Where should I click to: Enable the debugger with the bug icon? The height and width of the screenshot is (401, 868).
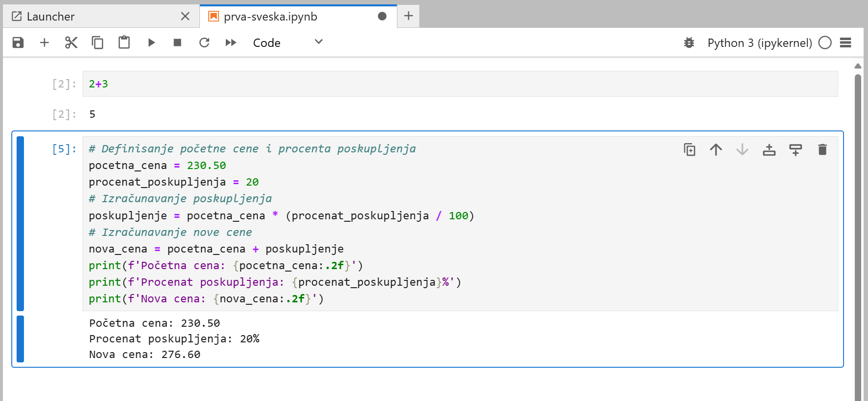(x=689, y=42)
